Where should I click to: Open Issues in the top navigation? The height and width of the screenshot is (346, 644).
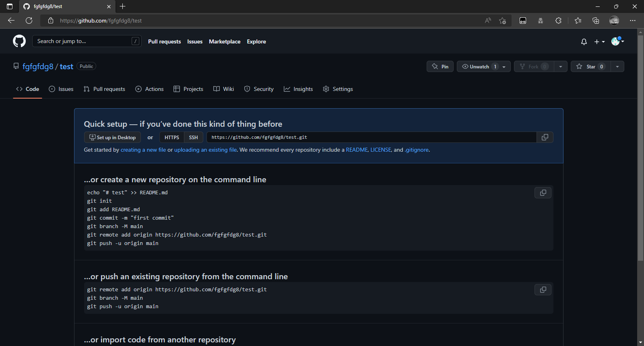coord(195,41)
